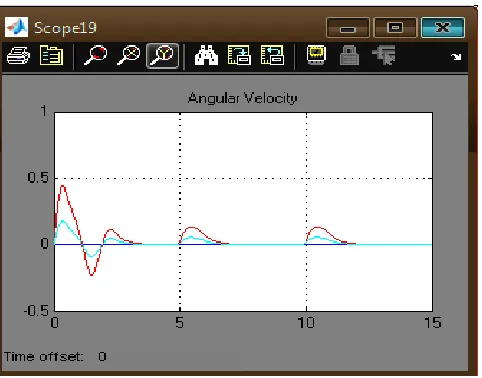Expand the toolbar overflow arrow
Image resolution: width=482 pixels, height=378 pixels.
pos(456,57)
